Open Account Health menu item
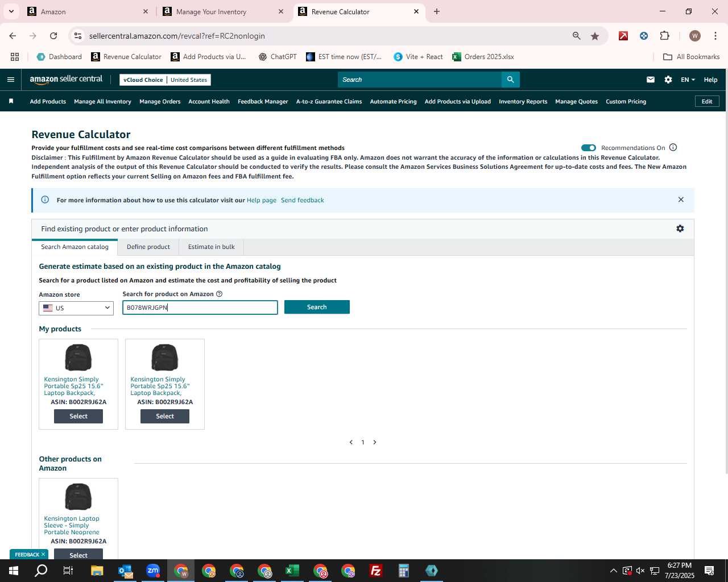Screen dimensions: 728x582 [209, 101]
